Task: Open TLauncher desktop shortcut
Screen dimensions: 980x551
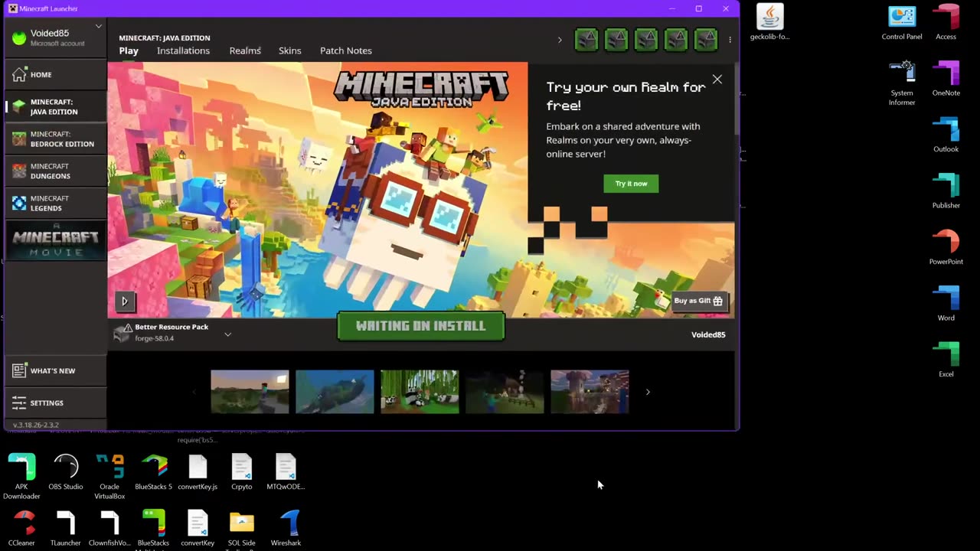Action: point(66,528)
